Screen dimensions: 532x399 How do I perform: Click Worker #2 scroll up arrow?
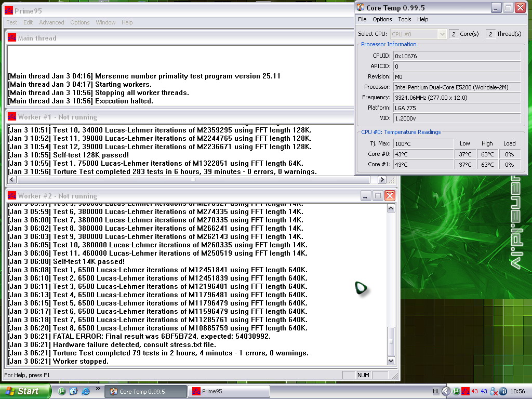point(391,208)
